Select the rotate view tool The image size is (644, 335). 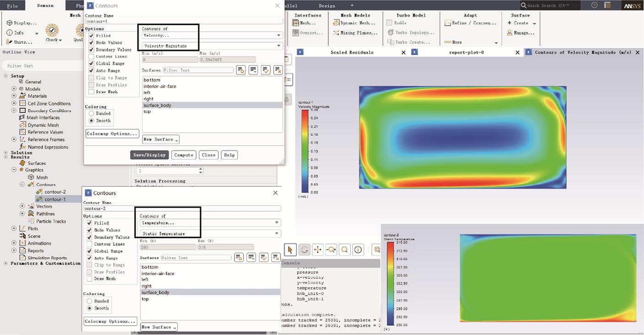pyautogui.click(x=304, y=250)
